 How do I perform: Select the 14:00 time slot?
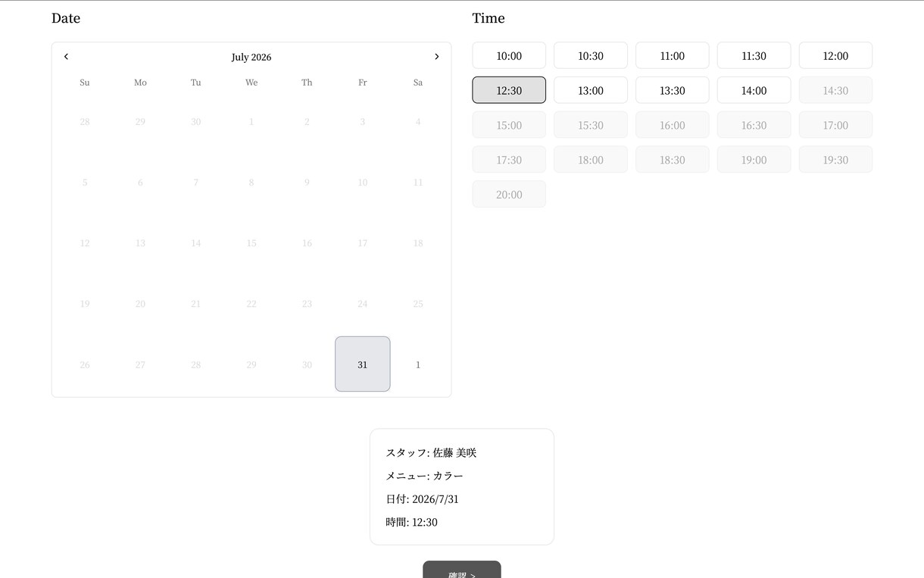(754, 90)
